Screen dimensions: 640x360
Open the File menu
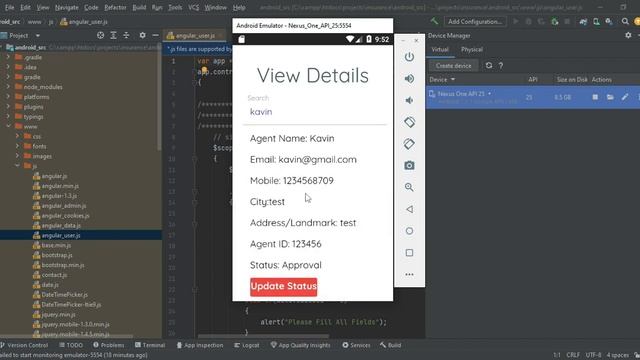9,7
